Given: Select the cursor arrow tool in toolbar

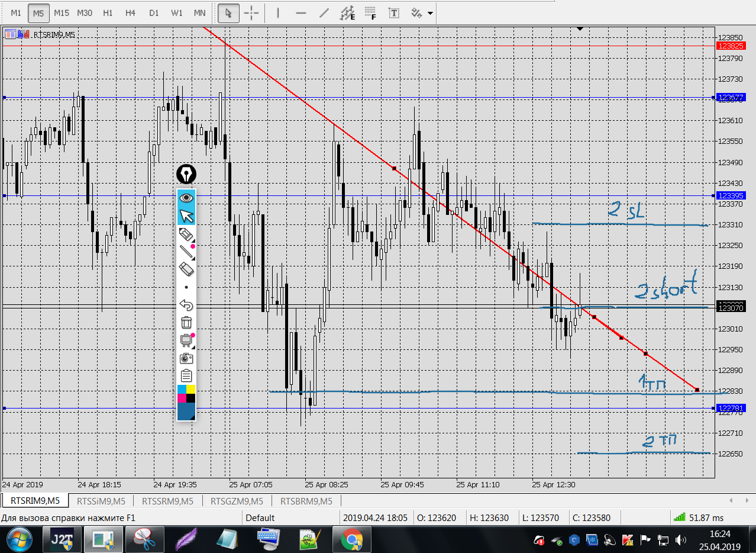Looking at the screenshot, I should pyautogui.click(x=228, y=12).
